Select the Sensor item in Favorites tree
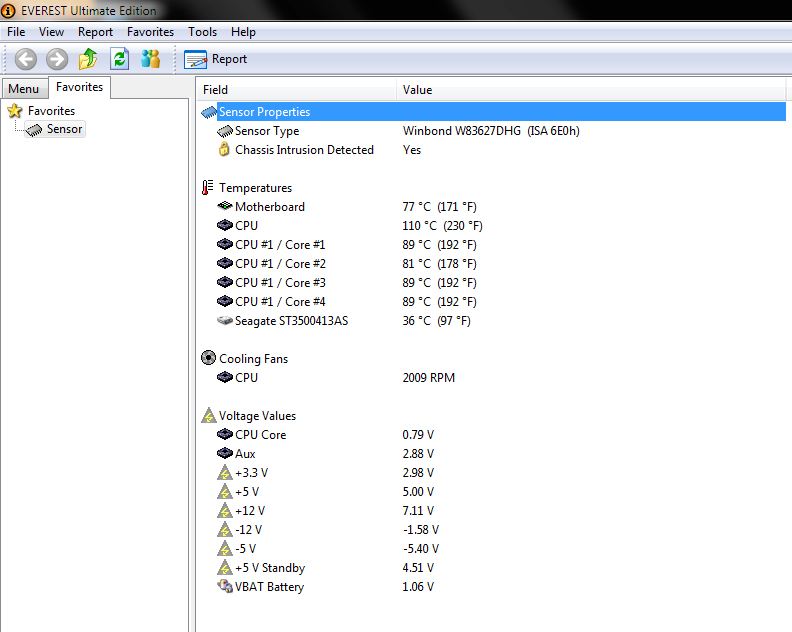This screenshot has height=632, width=792. (64, 129)
